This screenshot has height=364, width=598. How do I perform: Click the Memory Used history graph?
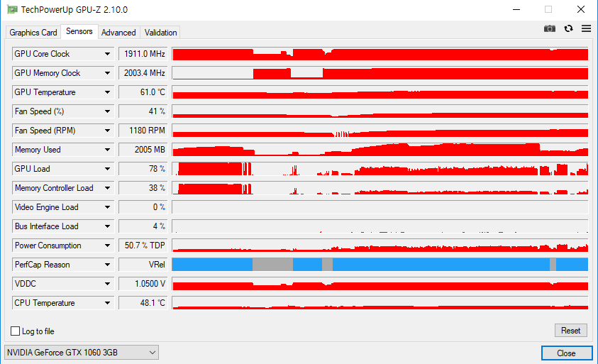coord(380,150)
